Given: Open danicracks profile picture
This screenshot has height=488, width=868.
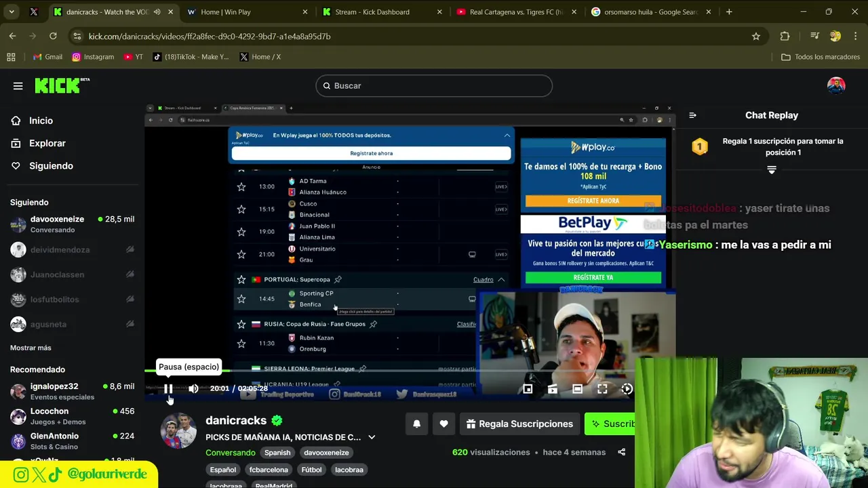Looking at the screenshot, I should tap(179, 430).
